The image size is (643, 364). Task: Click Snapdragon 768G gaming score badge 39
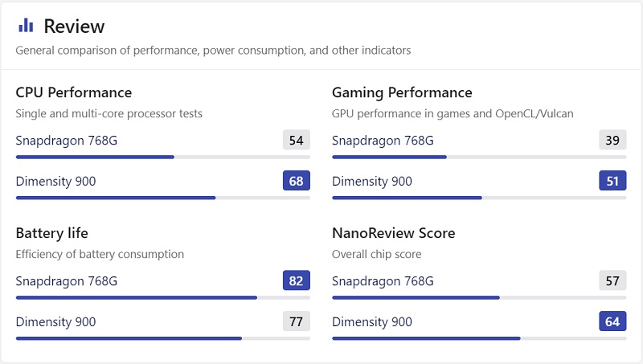pyautogui.click(x=612, y=141)
